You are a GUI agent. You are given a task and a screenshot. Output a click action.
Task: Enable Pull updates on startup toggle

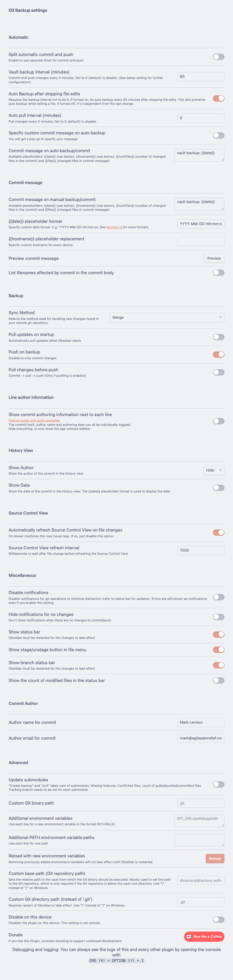coord(218,337)
